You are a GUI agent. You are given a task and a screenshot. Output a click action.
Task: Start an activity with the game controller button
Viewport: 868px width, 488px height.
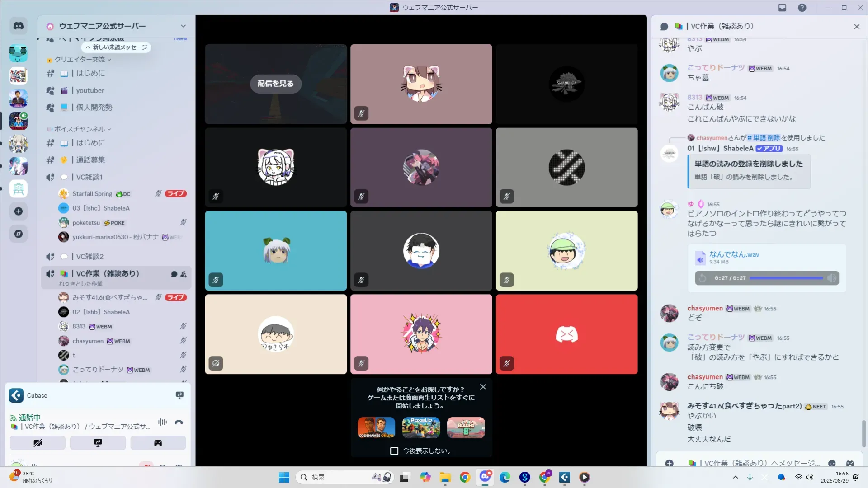(x=158, y=443)
